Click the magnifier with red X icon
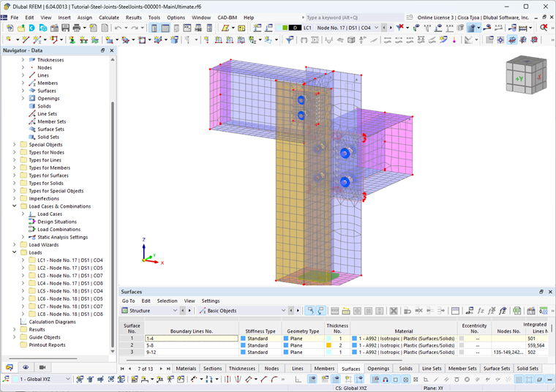Viewport: 556px width, 392px height. click(x=544, y=28)
